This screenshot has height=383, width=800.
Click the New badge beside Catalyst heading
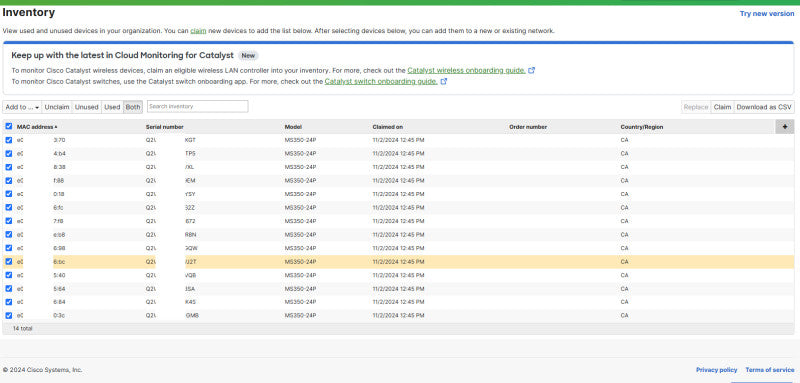pos(248,56)
